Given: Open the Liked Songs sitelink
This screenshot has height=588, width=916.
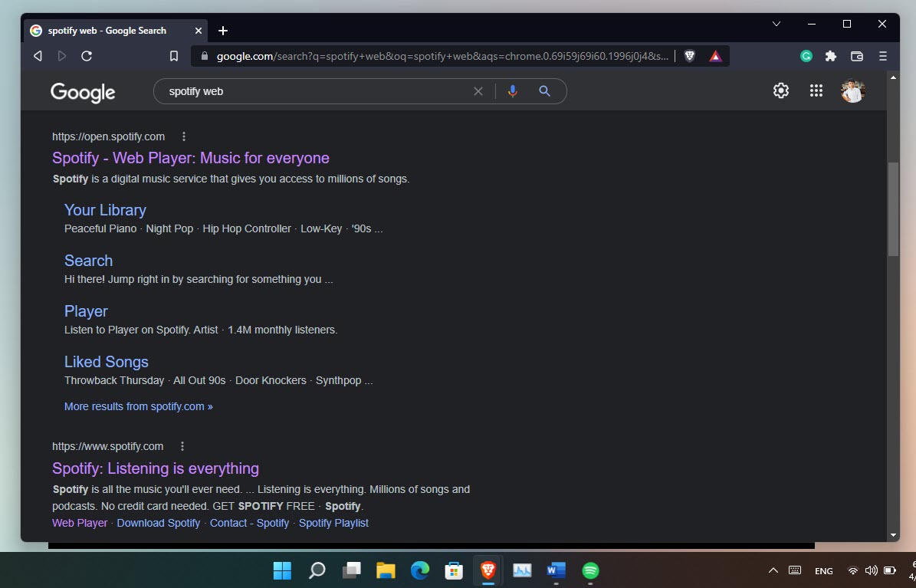Looking at the screenshot, I should (107, 362).
